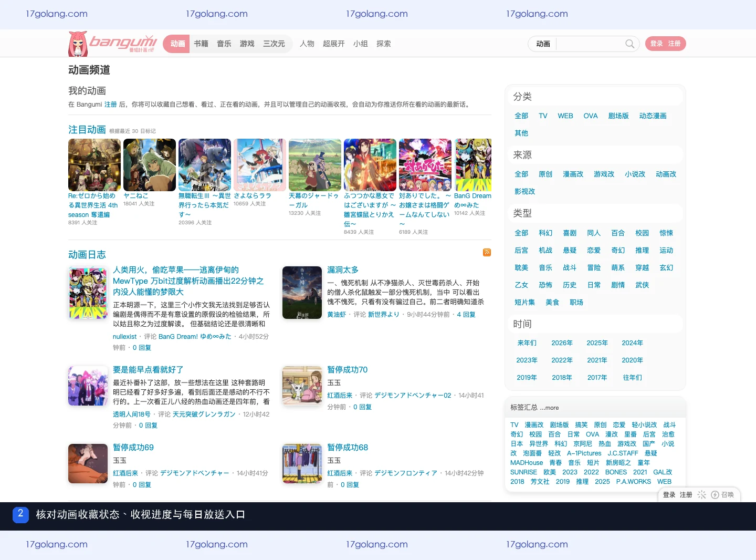Select the 科幻 genre filter

coord(545,233)
